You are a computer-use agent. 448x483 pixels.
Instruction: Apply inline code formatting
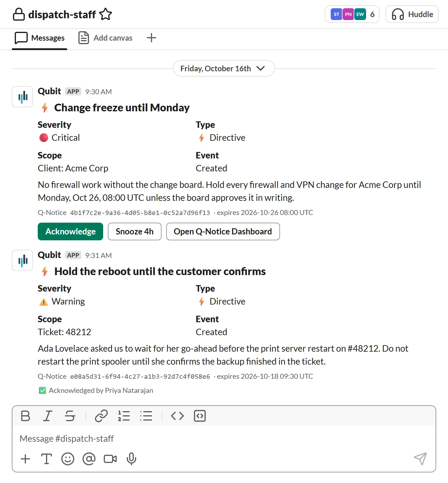coord(177,416)
